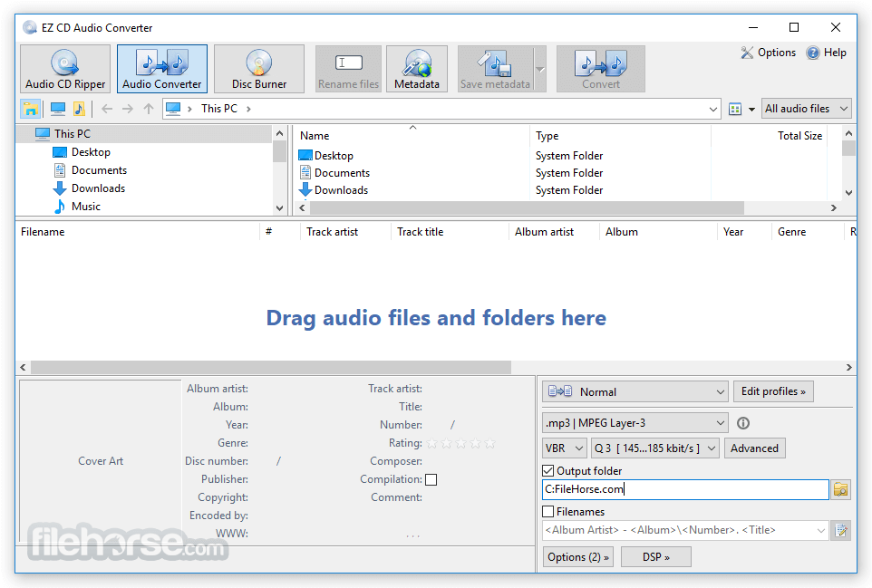Screen dimensions: 872x588
Task: Open the Q 3 quality dropdown
Action: pyautogui.click(x=655, y=448)
